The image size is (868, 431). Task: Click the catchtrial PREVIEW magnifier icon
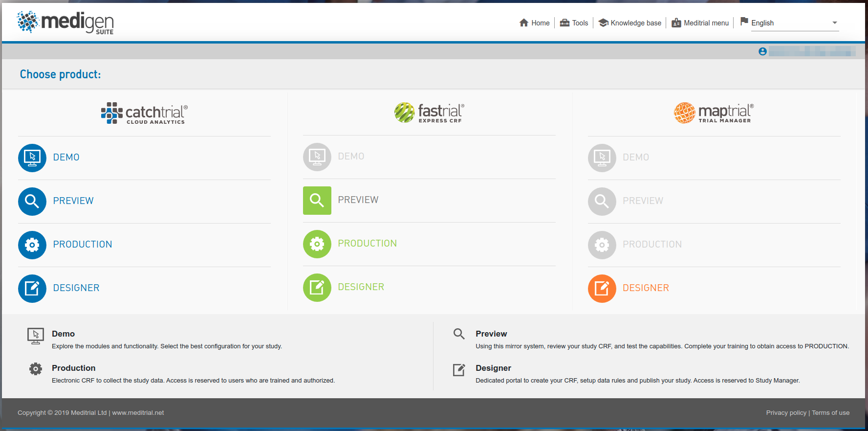coord(32,202)
